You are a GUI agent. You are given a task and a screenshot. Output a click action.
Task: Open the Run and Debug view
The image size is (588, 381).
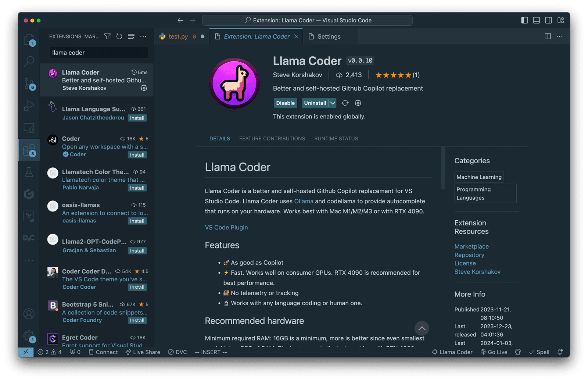click(29, 106)
